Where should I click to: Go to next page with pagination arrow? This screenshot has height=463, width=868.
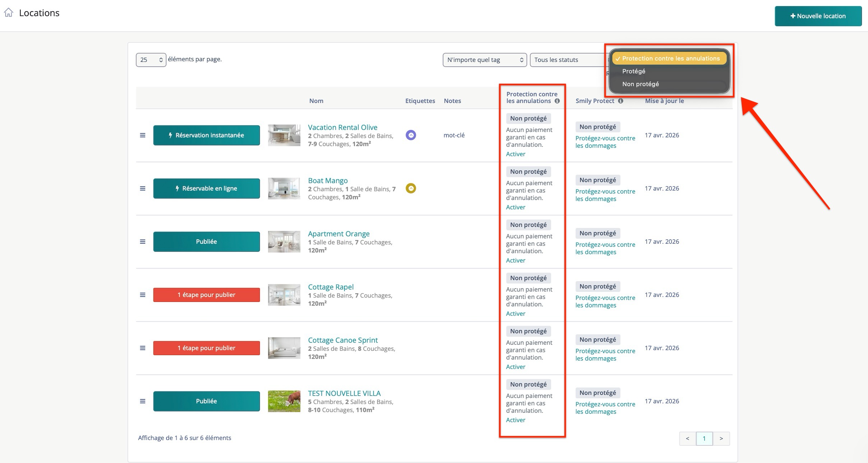[721, 439]
